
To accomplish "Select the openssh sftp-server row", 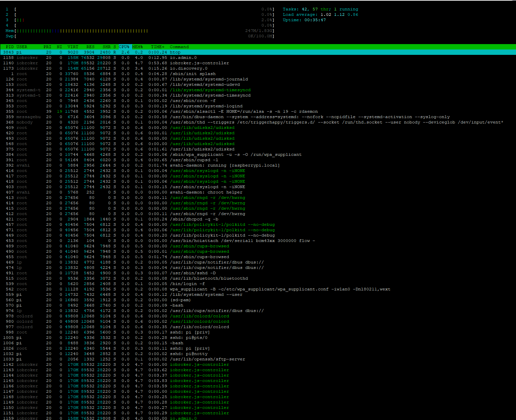I will [258, 359].
